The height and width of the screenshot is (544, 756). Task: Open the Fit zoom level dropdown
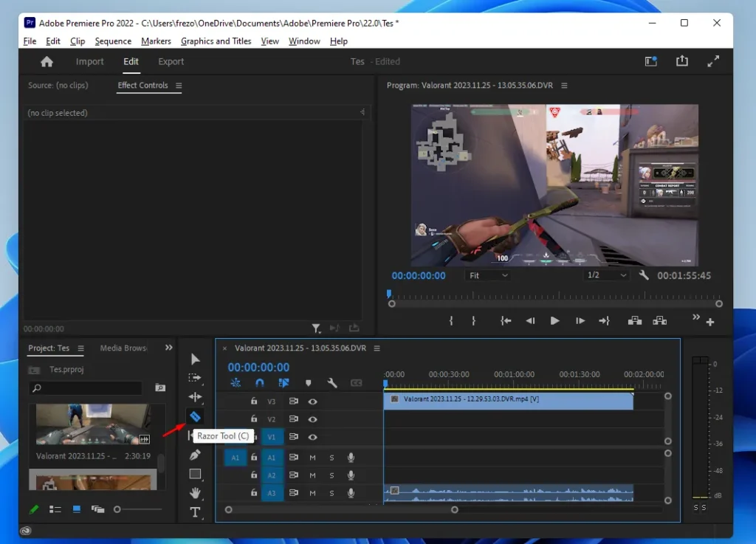click(x=488, y=275)
